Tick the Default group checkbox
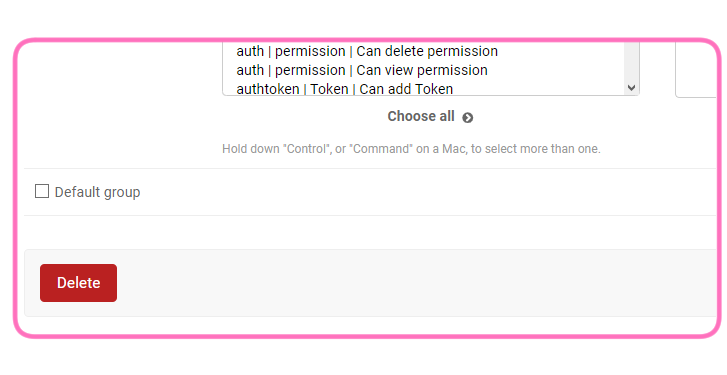Screen dimensions: 727x375 point(42,191)
